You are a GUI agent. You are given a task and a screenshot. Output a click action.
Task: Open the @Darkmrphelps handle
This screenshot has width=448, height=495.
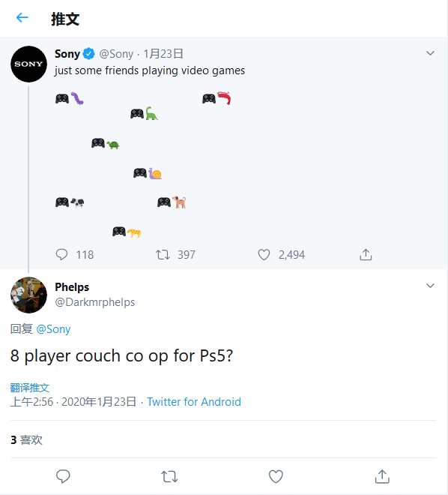[95, 302]
